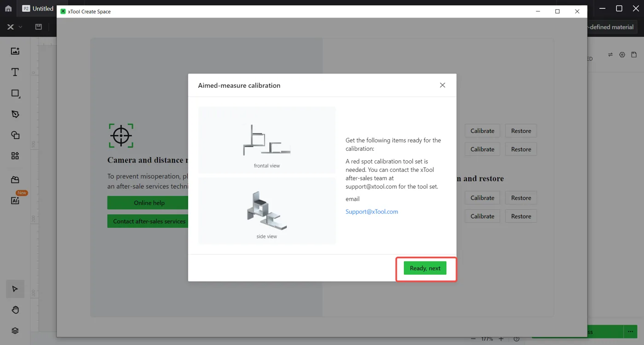The height and width of the screenshot is (345, 644).
Task: Select the Text tool
Action: tap(15, 72)
